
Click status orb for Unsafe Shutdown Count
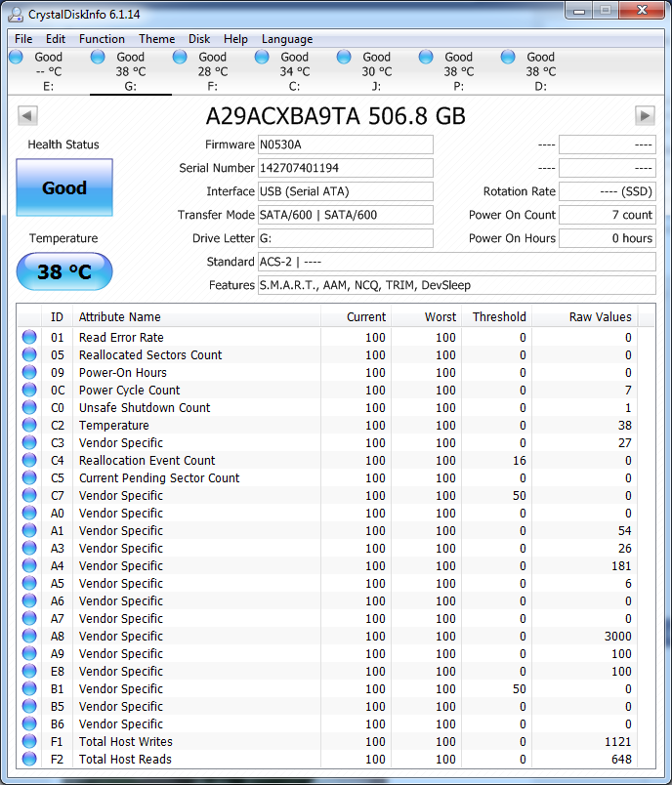pos(29,408)
